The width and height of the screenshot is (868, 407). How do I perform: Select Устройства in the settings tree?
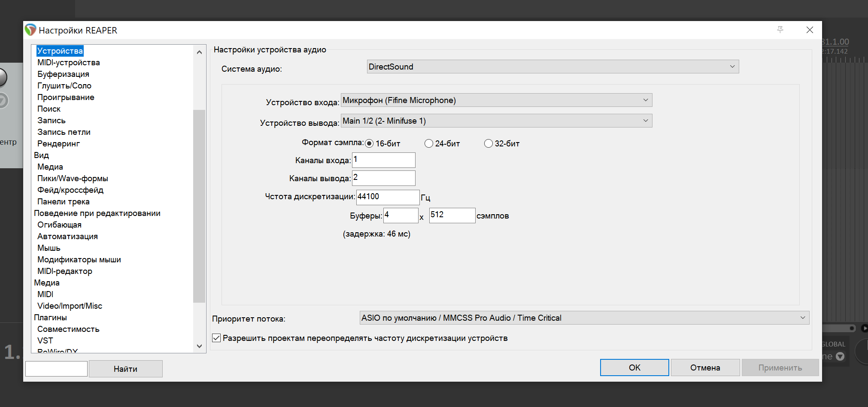point(60,51)
